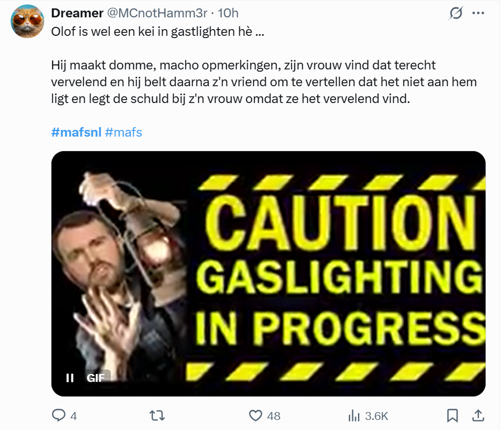Click the like count of 48
Screen dimensions: 504x430
pos(274,416)
